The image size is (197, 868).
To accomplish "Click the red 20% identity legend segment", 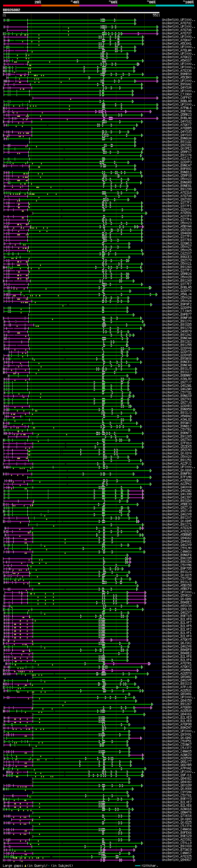I will pos(22,6).
